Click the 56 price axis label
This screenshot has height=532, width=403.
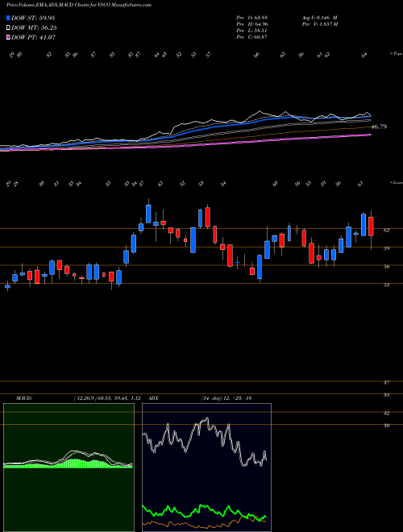(x=386, y=267)
